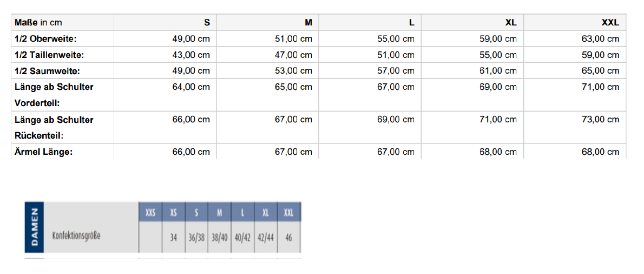Screen dimensions: 644x274
Task: Click the Ärmel Länge row label
Action: click(43, 152)
